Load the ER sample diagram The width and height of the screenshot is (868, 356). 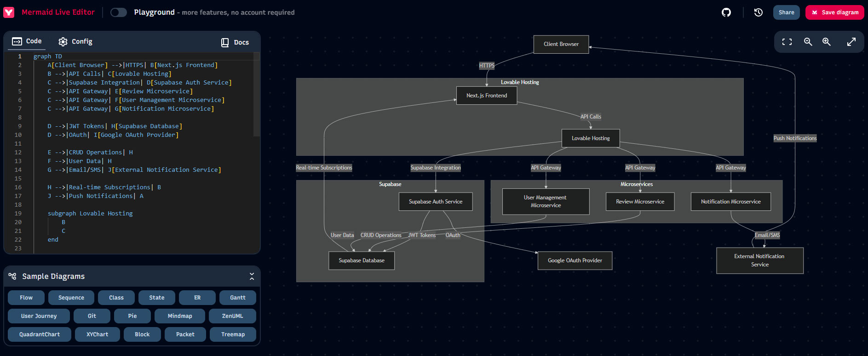[197, 298]
